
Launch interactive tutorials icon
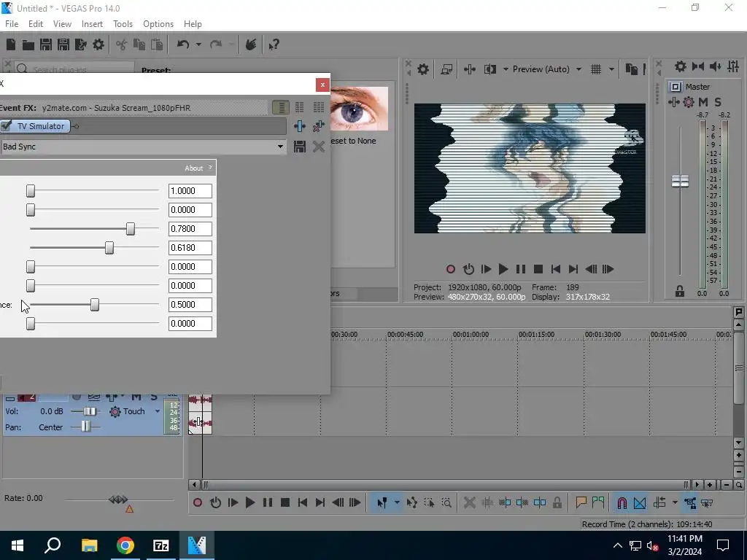pos(251,44)
